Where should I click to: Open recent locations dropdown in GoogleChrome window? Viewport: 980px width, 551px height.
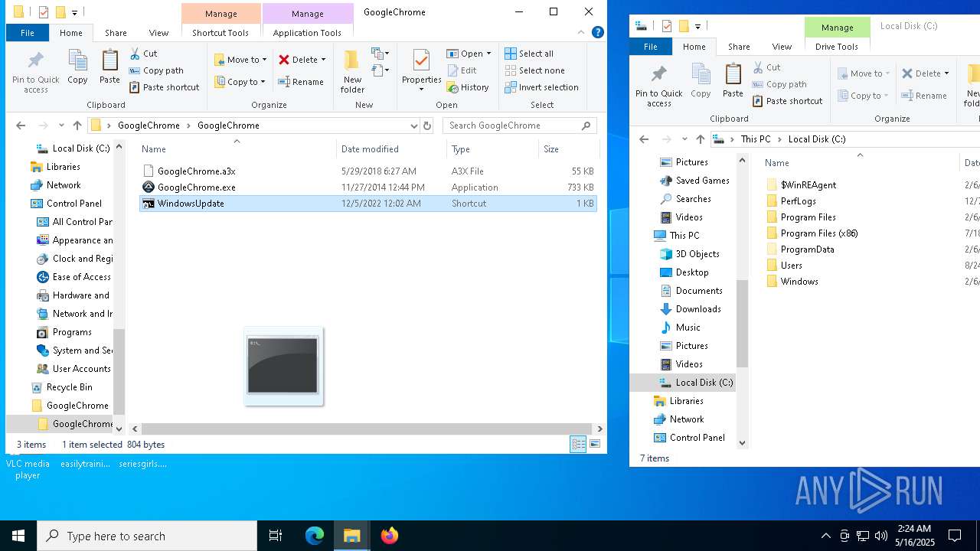point(60,126)
